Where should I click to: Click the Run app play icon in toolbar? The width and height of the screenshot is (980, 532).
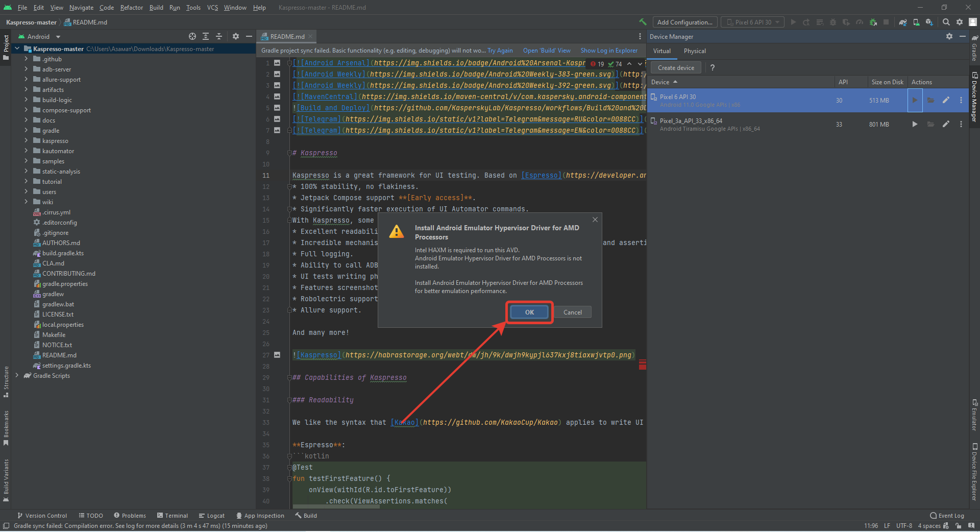point(793,22)
